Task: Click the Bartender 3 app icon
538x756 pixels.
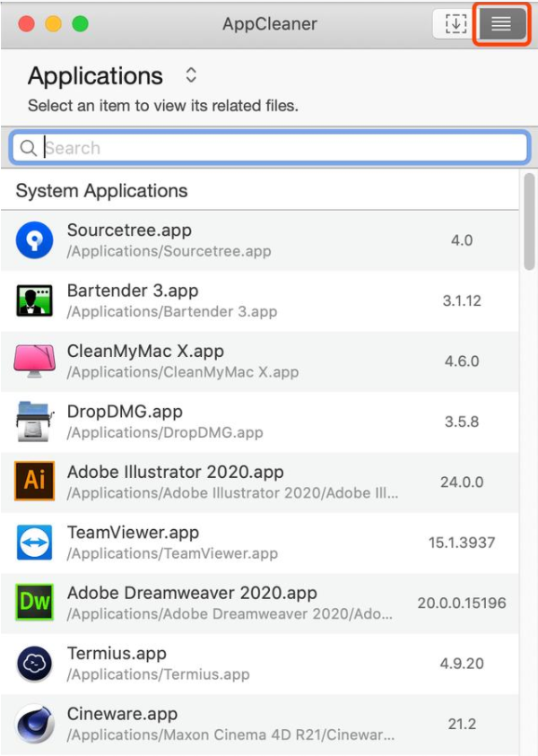Action: tap(35, 300)
